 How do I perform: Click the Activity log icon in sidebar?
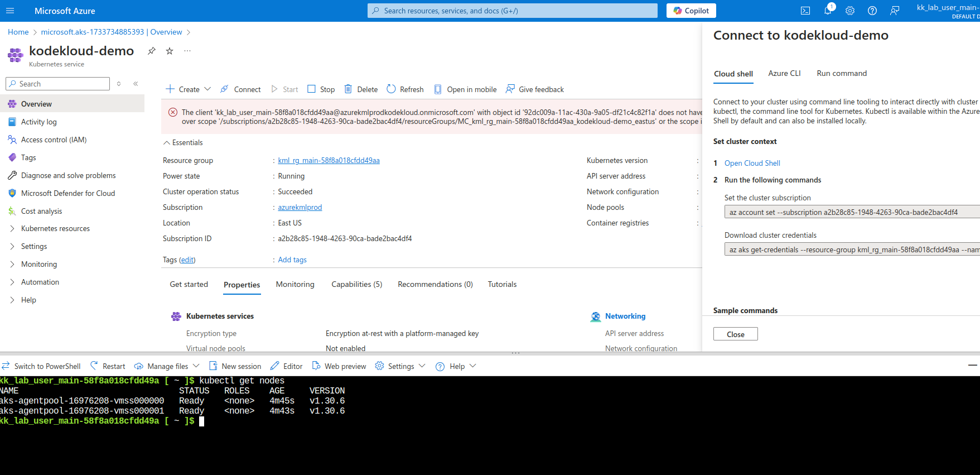pyautogui.click(x=12, y=122)
